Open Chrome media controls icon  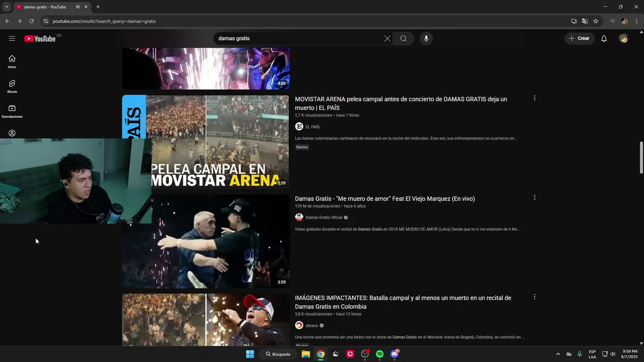click(612, 21)
